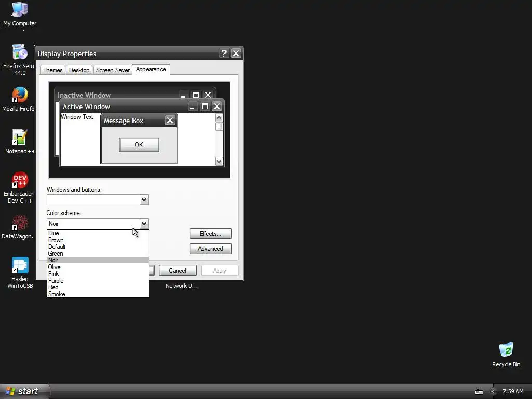The height and width of the screenshot is (399, 532).
Task: Click OK in preview Message Box
Action: pyautogui.click(x=139, y=145)
